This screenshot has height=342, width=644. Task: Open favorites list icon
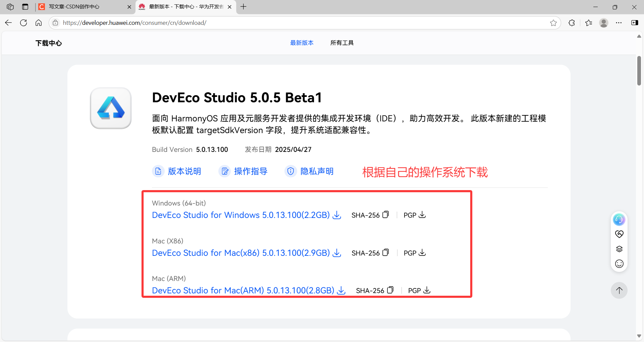click(x=589, y=23)
